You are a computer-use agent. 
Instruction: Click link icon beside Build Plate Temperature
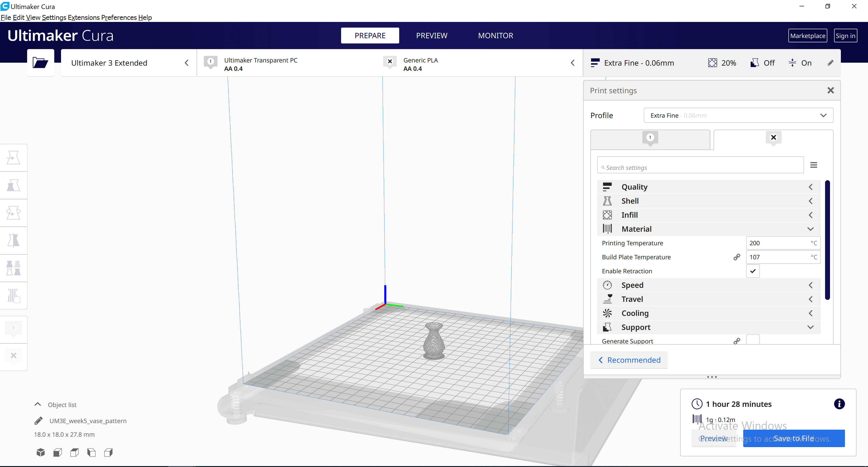point(737,257)
